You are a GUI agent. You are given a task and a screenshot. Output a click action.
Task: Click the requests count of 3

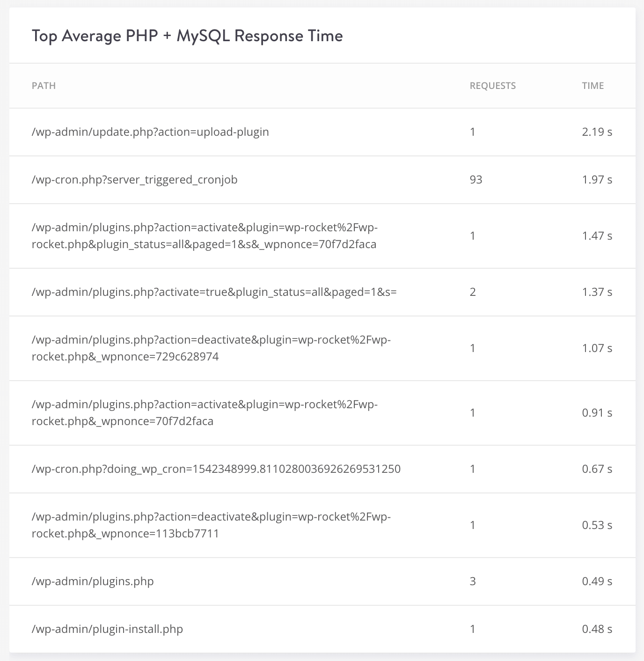[473, 581]
